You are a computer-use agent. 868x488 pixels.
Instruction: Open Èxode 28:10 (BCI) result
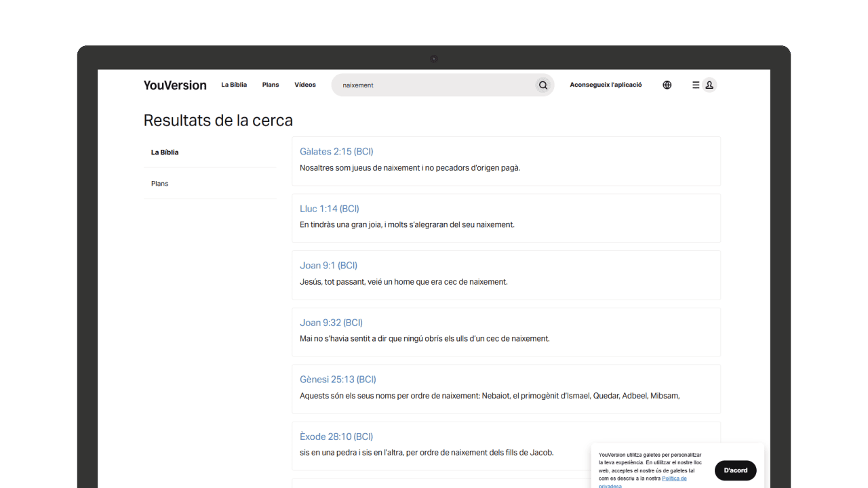(336, 436)
